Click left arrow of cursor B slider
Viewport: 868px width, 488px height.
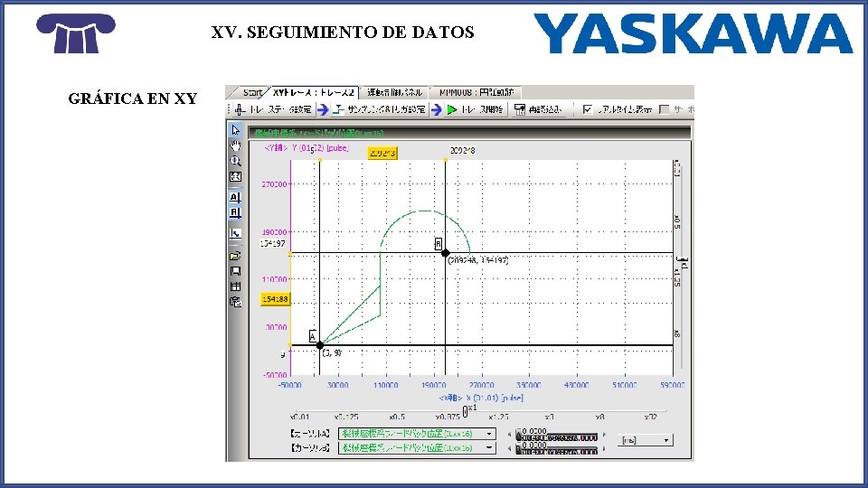(x=510, y=449)
